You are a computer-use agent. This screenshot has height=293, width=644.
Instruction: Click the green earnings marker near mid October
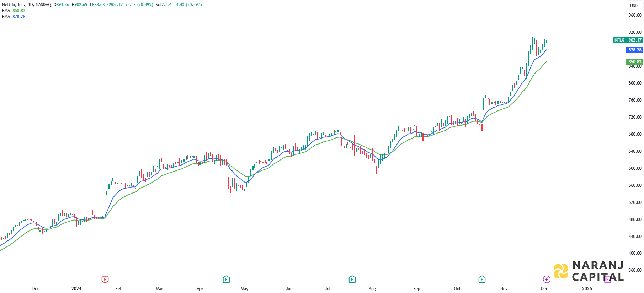(482, 280)
